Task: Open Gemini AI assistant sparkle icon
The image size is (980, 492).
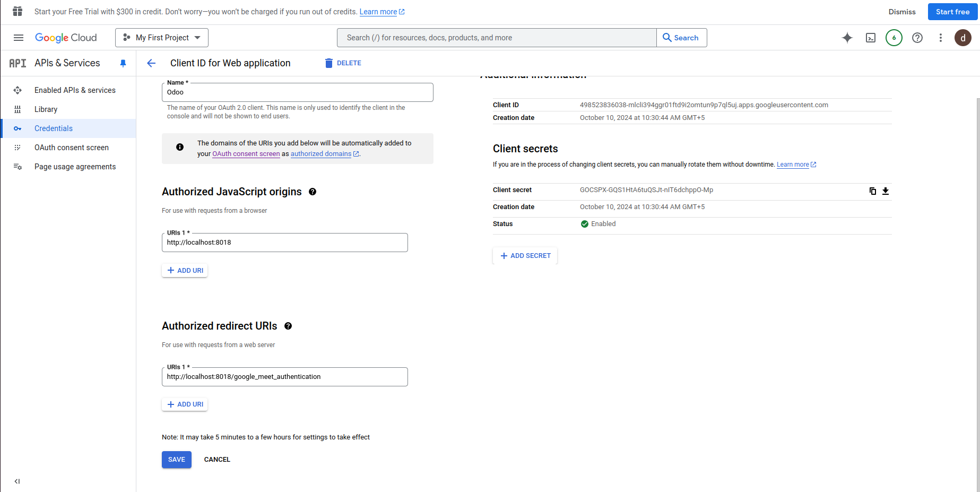Action: pyautogui.click(x=847, y=38)
